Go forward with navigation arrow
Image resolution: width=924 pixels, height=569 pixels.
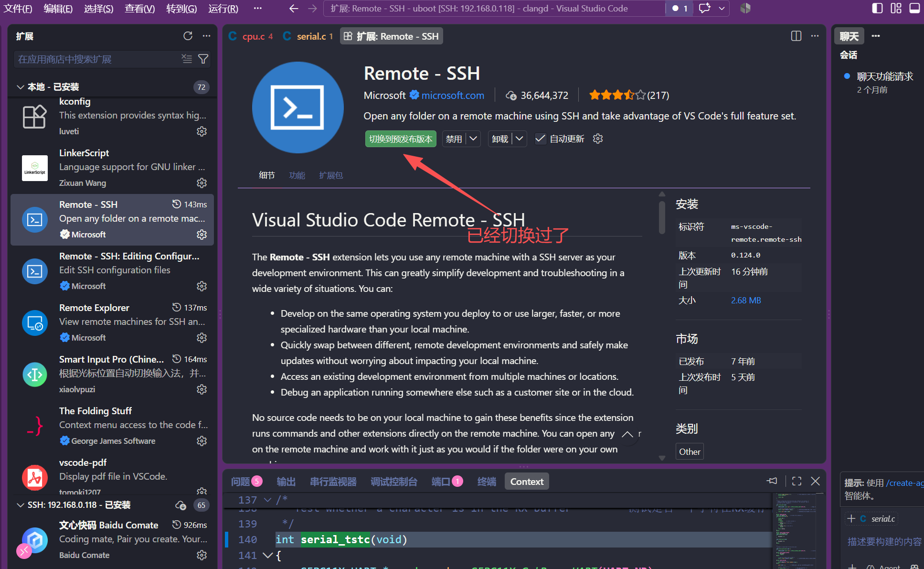point(312,8)
